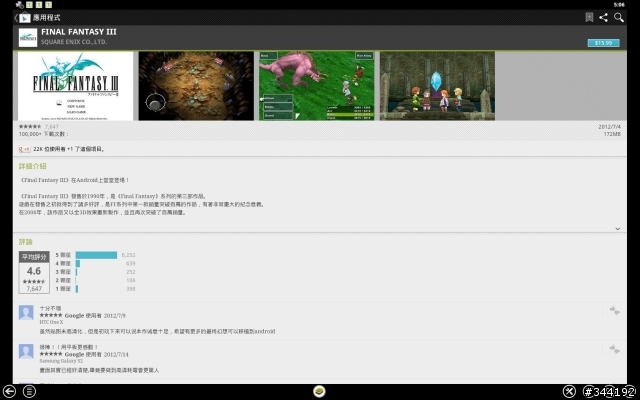Click the Samsung Galaxy S2 device label

61,361
